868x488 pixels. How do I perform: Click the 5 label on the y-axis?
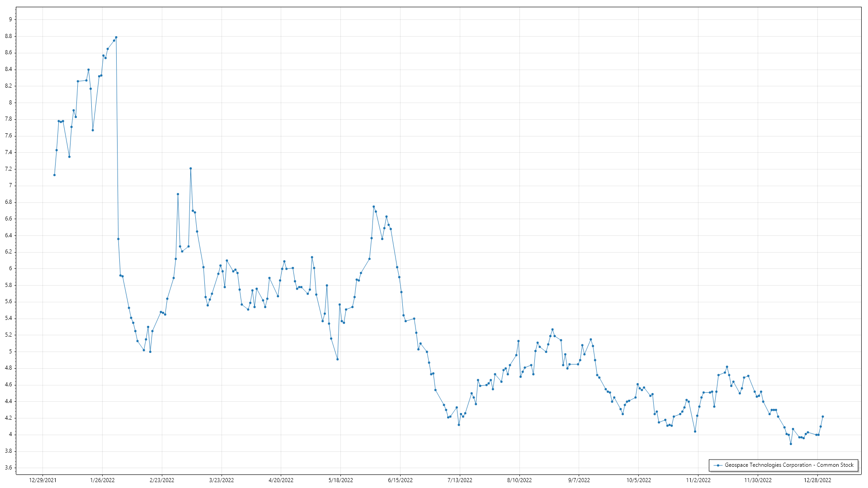click(10, 352)
